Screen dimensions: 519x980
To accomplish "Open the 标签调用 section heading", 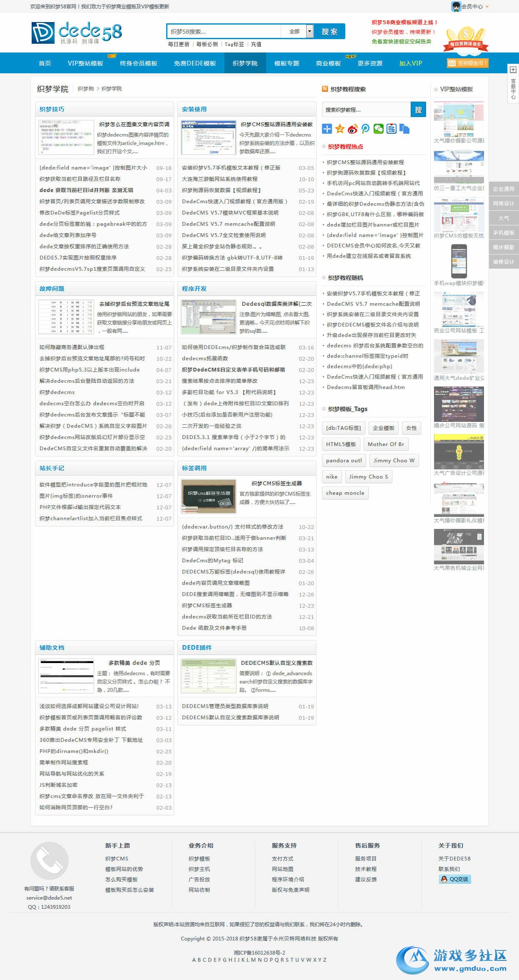I will click(x=194, y=468).
